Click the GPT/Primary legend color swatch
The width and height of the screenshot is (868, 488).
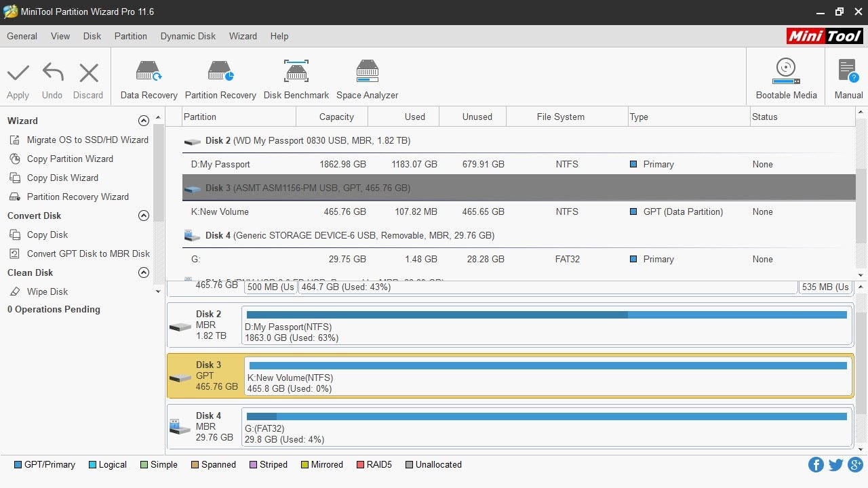click(18, 465)
